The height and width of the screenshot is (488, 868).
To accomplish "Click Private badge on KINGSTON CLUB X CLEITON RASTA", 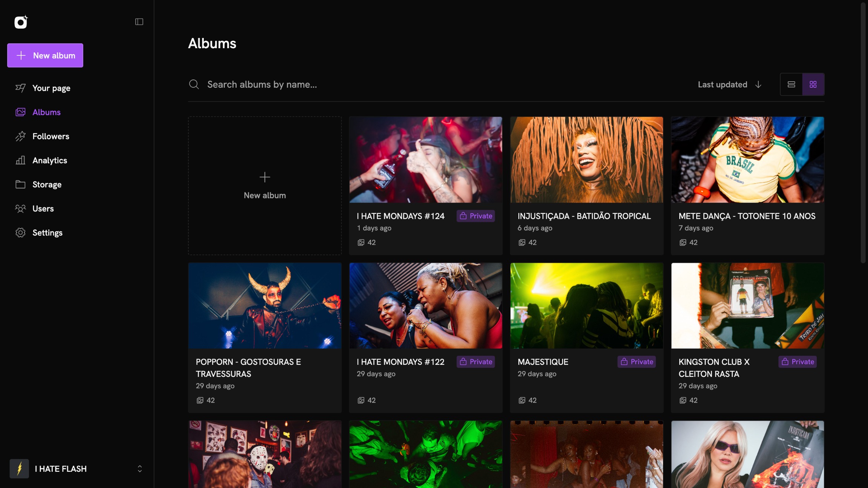I will coord(798,361).
